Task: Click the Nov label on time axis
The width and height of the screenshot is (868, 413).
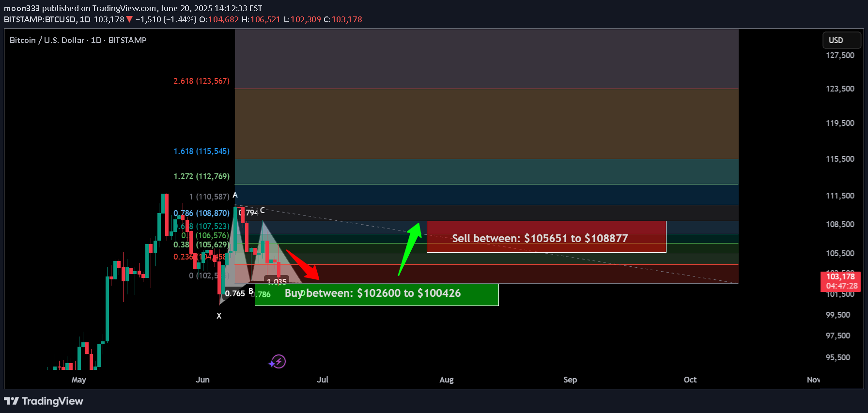Action: (x=814, y=380)
